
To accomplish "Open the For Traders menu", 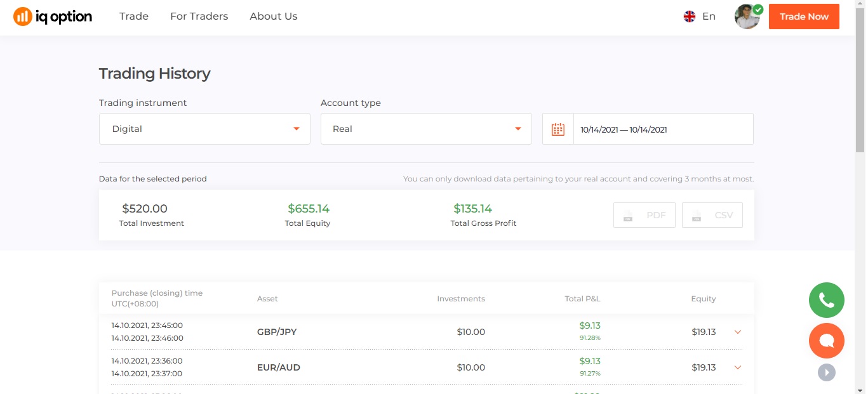I will point(199,16).
